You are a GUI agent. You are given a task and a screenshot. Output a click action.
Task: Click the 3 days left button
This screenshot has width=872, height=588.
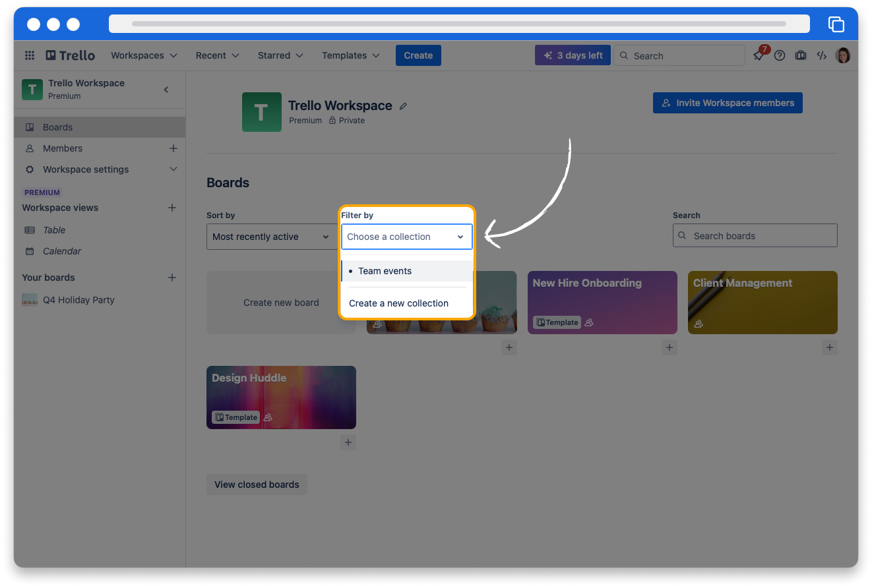(x=573, y=55)
